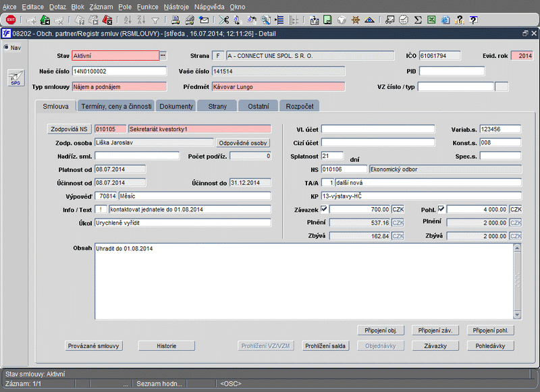Select the Nav radio button
The height and width of the screenshot is (392, 540).
(7, 47)
